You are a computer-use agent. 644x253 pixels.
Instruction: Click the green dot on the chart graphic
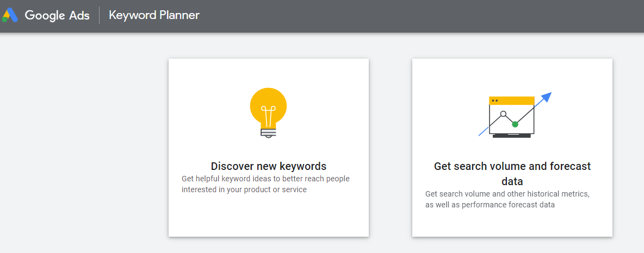[515, 124]
